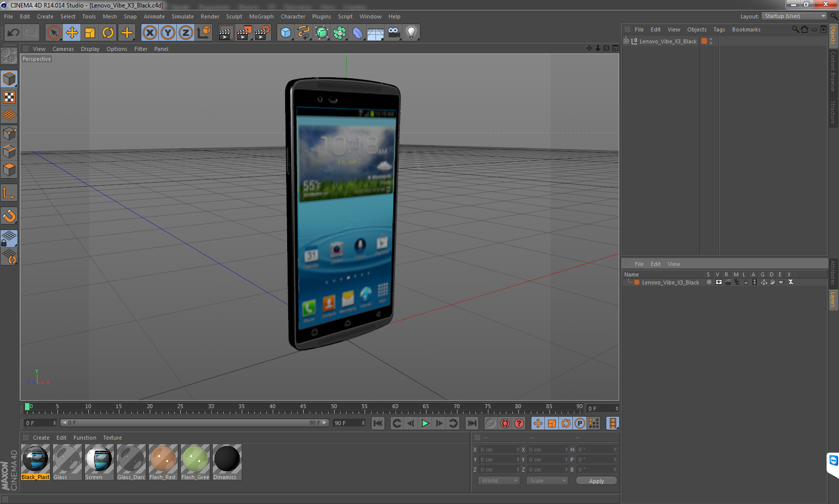This screenshot has width=839, height=504.
Task: Select the Rotate tool
Action: click(x=108, y=33)
